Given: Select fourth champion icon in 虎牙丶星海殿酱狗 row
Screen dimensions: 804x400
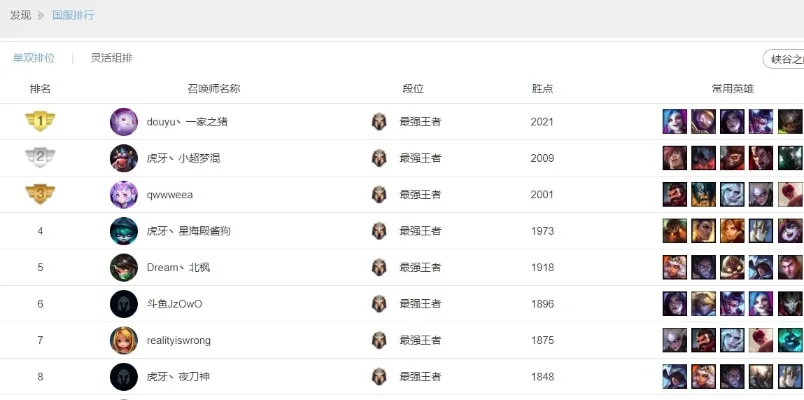Looking at the screenshot, I should tap(761, 231).
